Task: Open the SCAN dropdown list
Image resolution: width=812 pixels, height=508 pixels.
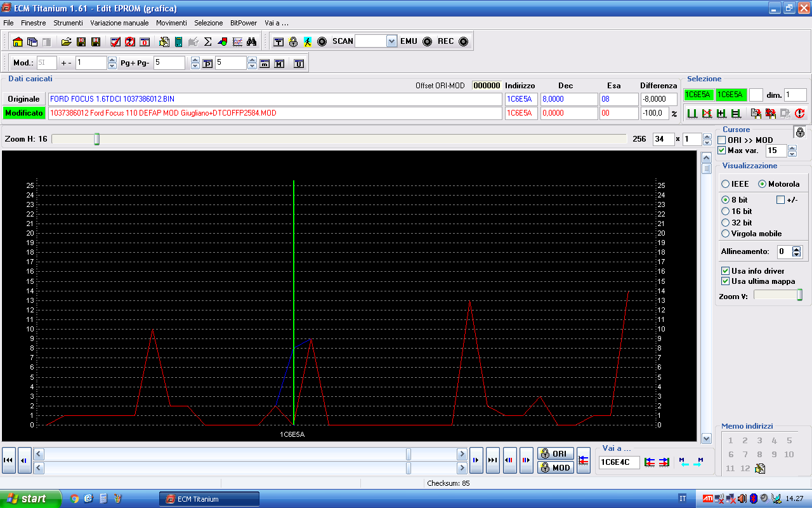Action: pyautogui.click(x=391, y=41)
